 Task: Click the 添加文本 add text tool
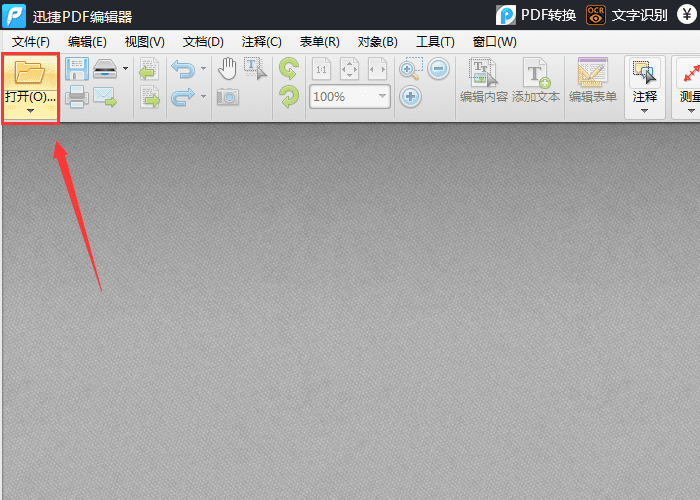[536, 80]
